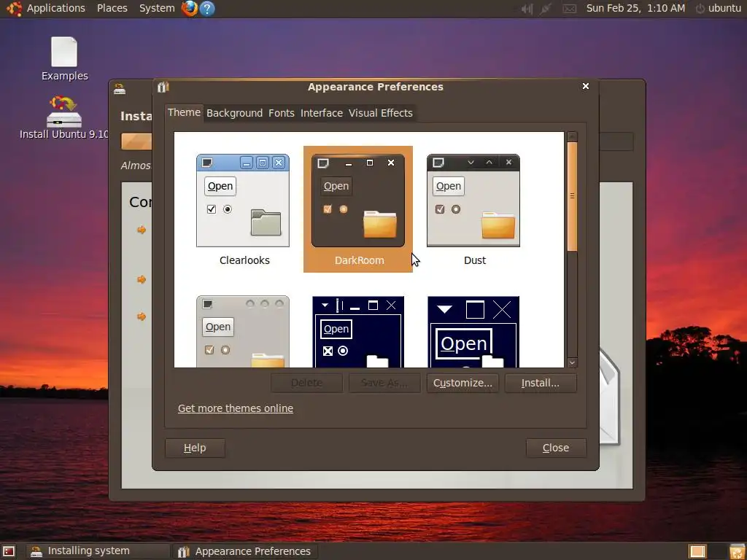
Task: Click the grayed Delete button
Action: click(x=307, y=383)
